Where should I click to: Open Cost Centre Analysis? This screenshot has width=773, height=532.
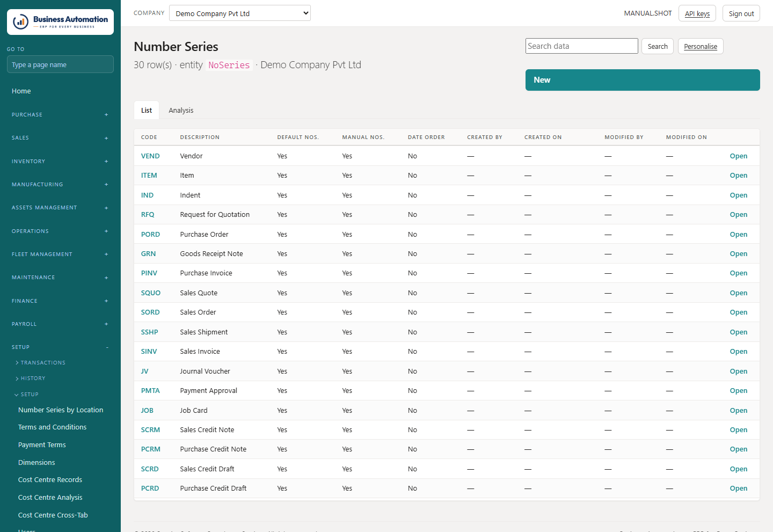[x=50, y=498]
